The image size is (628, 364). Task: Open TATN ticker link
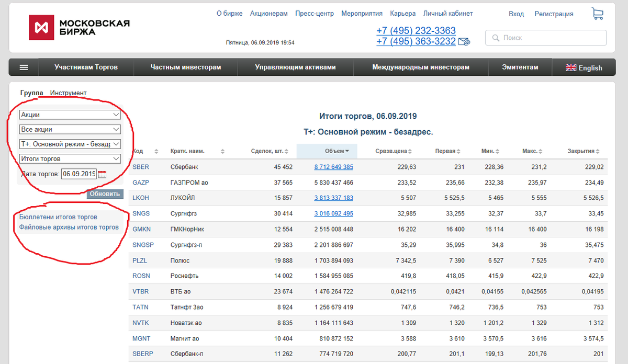(141, 307)
